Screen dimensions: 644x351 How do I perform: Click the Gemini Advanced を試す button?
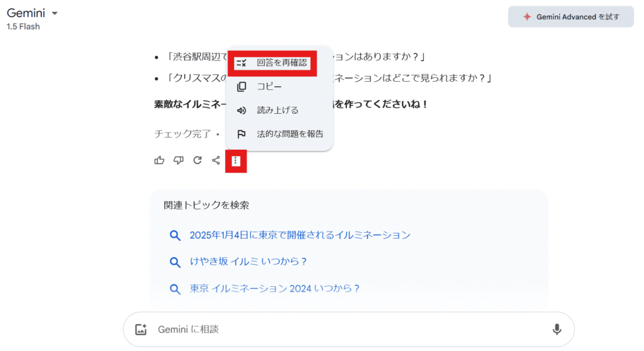[571, 17]
